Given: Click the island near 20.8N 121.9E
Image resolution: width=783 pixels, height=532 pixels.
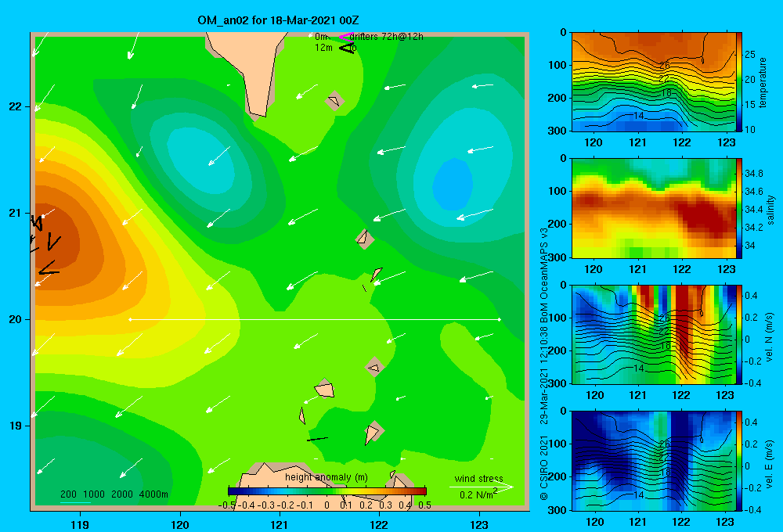Looking at the screenshot, I should point(365,239).
